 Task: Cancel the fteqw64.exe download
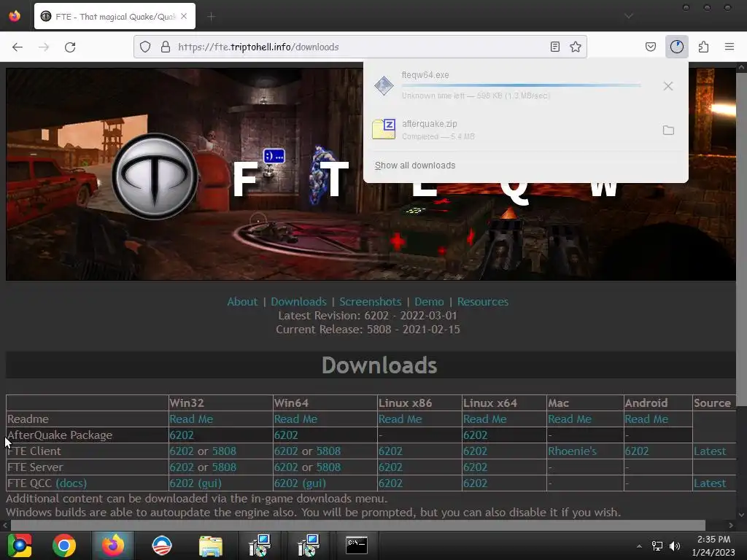coord(668,86)
